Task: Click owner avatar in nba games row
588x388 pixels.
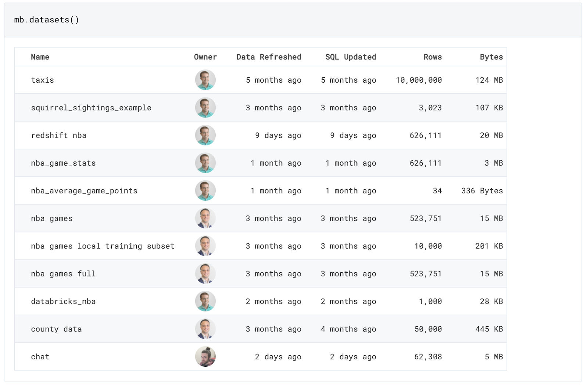Action: [205, 218]
